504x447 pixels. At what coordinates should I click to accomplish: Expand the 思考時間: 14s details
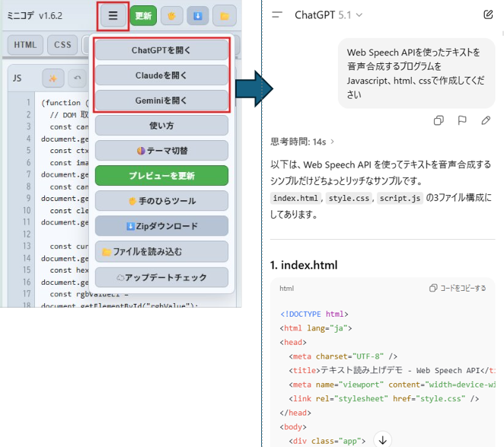coord(303,142)
